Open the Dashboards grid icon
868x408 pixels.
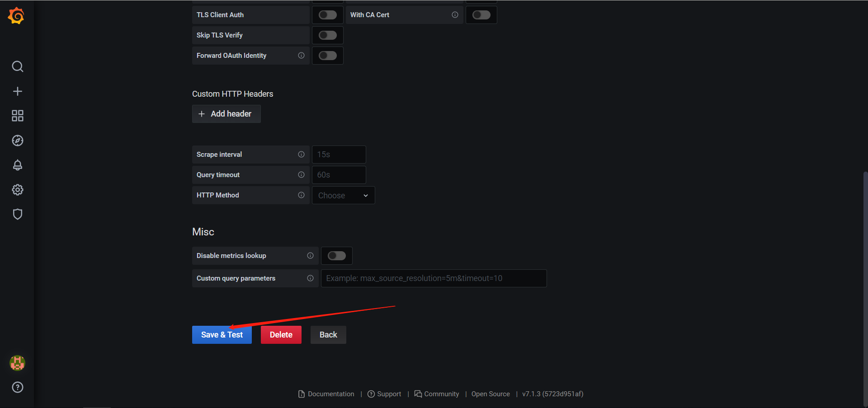tap(18, 116)
